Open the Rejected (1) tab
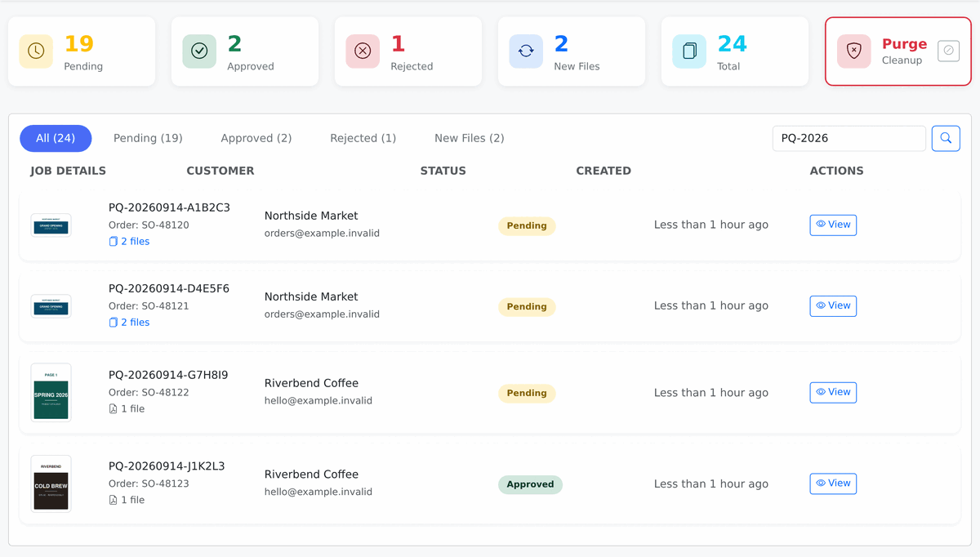 [x=363, y=138]
